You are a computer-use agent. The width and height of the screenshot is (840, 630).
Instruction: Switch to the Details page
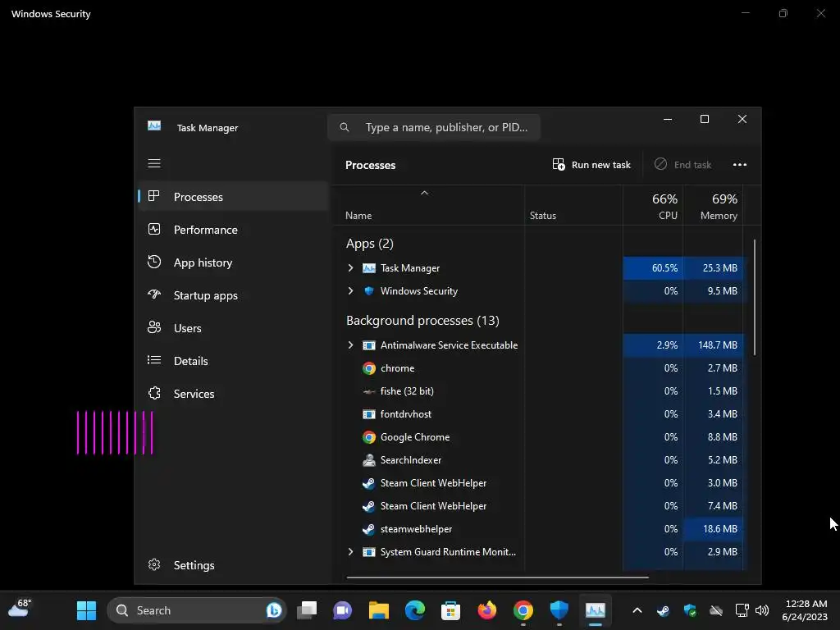pyautogui.click(x=233, y=361)
